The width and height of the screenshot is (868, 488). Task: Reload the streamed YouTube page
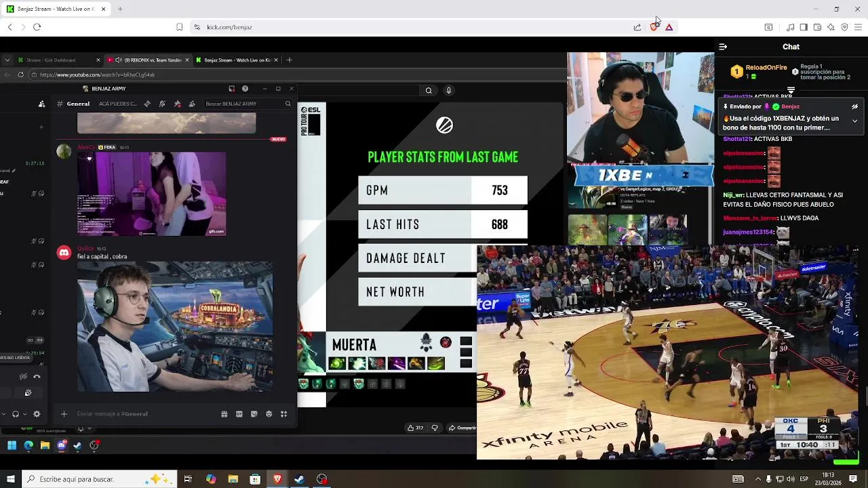pyautogui.click(x=21, y=75)
